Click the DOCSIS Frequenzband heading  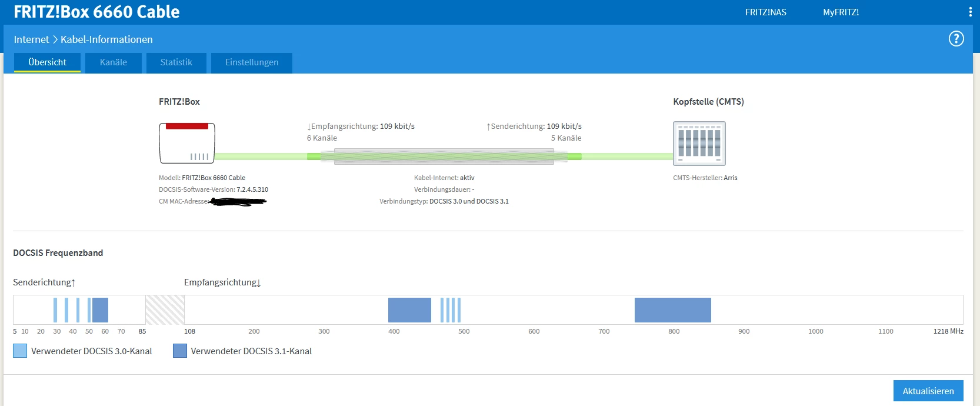click(x=58, y=253)
